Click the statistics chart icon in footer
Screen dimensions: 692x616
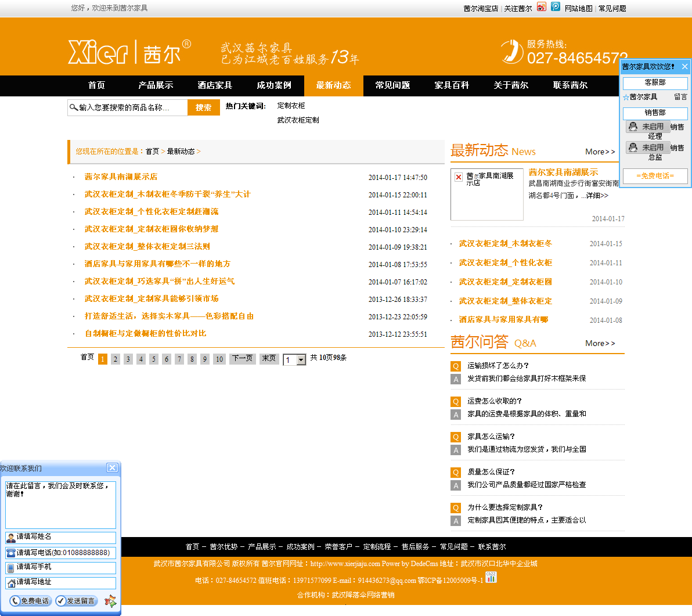(x=491, y=577)
